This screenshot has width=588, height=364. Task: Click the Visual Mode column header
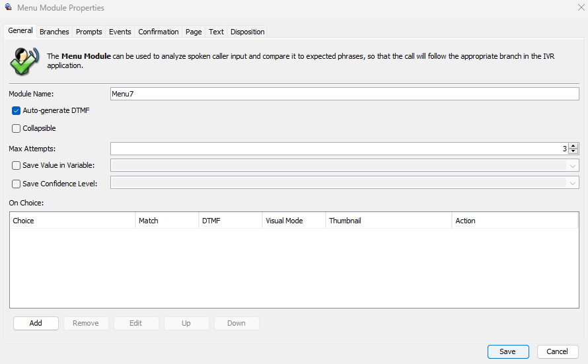tap(293, 221)
